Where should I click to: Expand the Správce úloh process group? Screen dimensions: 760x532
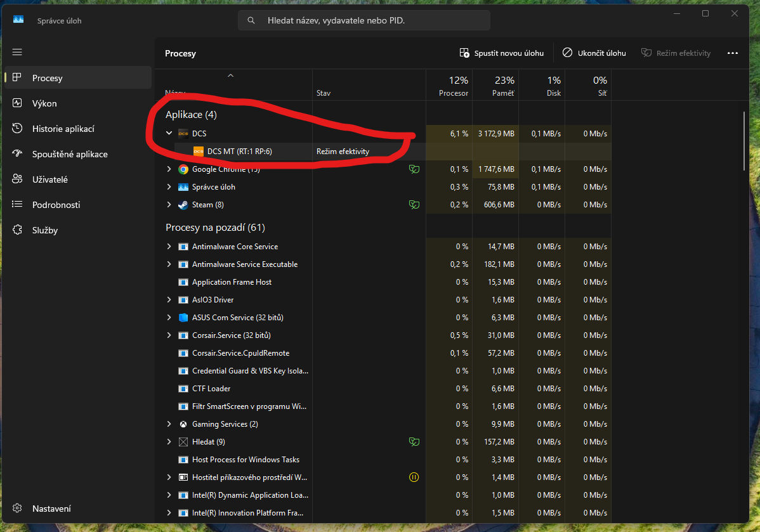click(169, 187)
